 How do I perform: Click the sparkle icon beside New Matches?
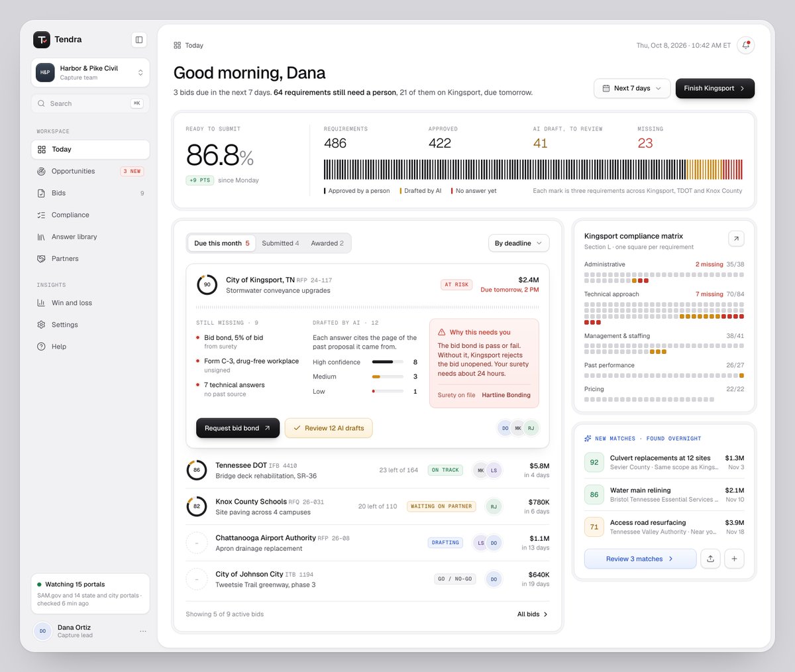pos(588,439)
